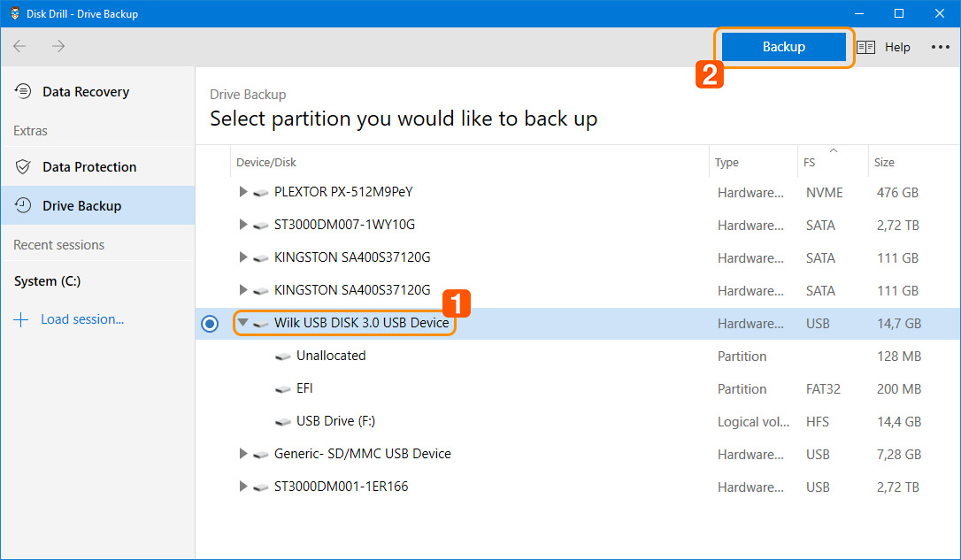Go forward with the right arrow
Viewport: 961px width, 560px height.
[58, 46]
